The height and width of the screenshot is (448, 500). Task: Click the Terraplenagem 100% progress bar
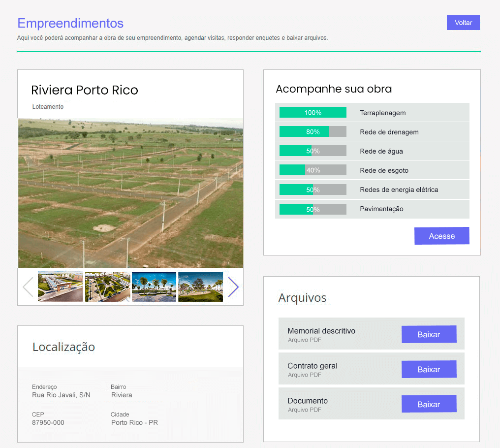click(x=312, y=112)
